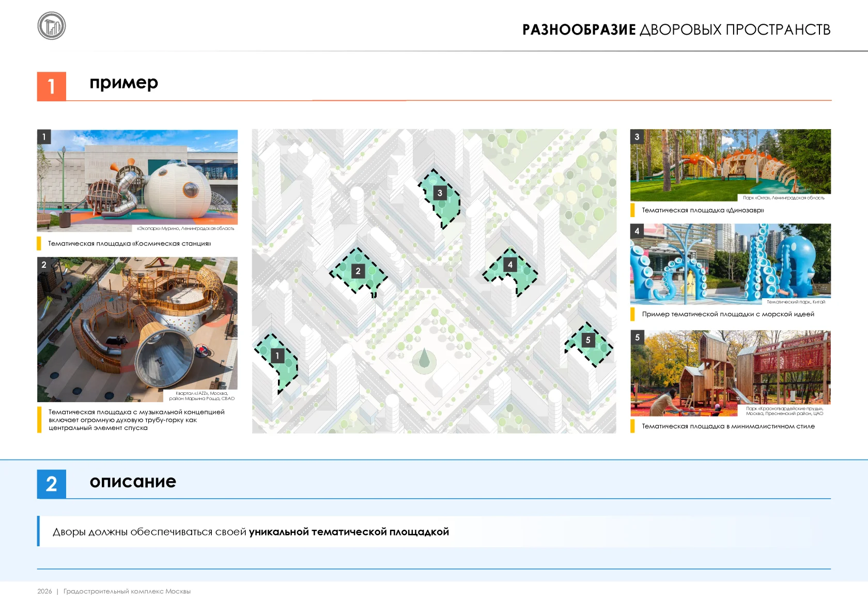Open the musical tube-slide playground photo
This screenshot has height=614, width=868.
point(137,329)
